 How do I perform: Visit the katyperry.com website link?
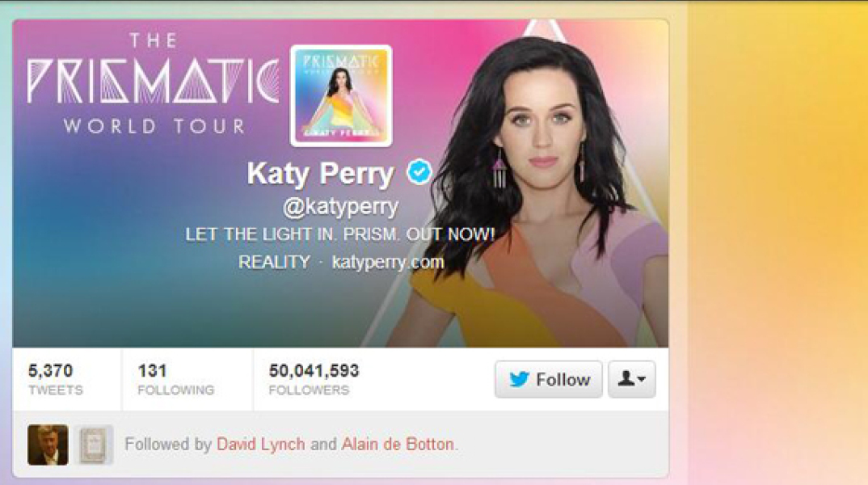pos(387,262)
